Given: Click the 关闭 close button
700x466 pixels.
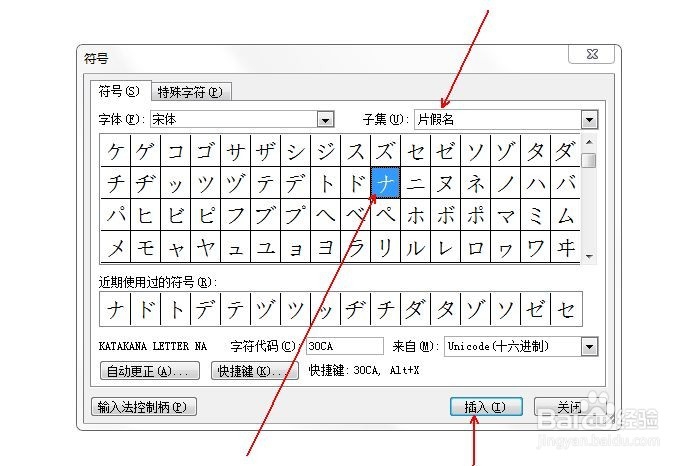Looking at the screenshot, I should click(x=569, y=407).
